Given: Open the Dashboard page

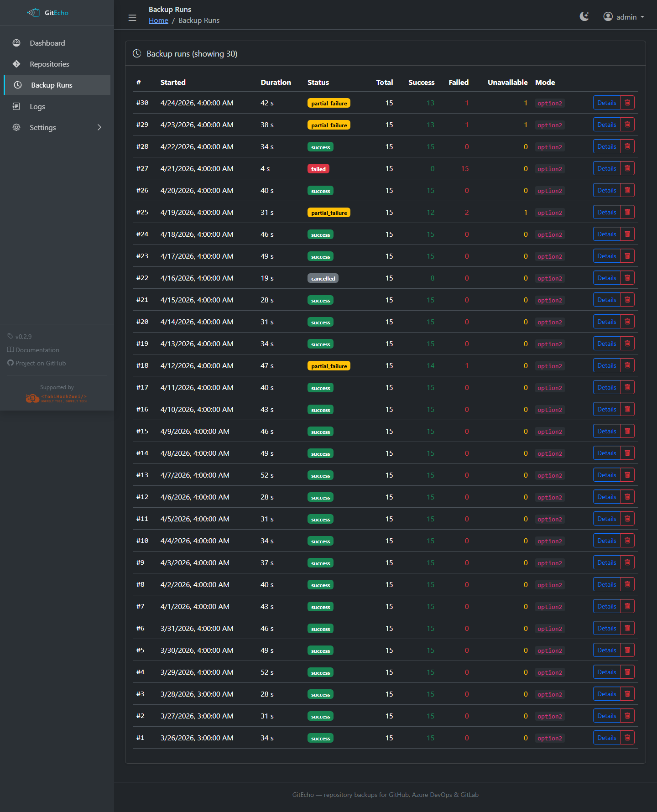Looking at the screenshot, I should [47, 43].
